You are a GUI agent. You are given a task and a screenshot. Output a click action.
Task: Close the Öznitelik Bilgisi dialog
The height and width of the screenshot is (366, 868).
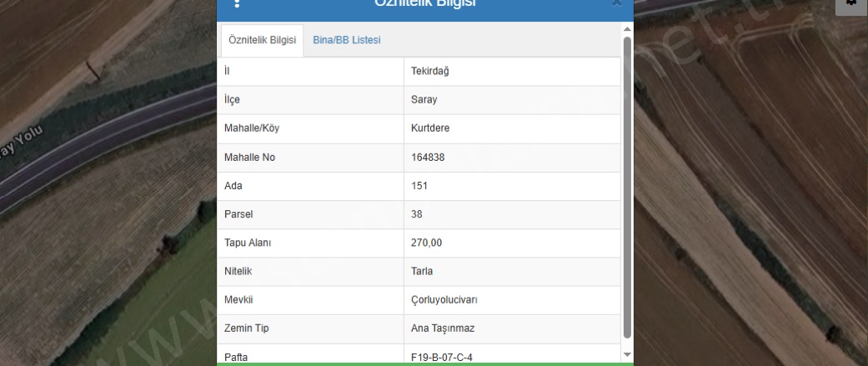pyautogui.click(x=616, y=3)
